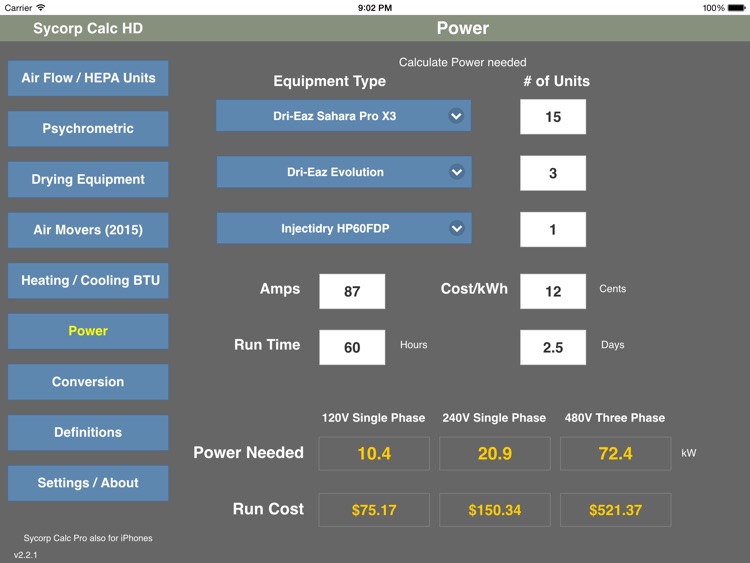
Task: Click run cost value $521.37
Action: pos(616,510)
